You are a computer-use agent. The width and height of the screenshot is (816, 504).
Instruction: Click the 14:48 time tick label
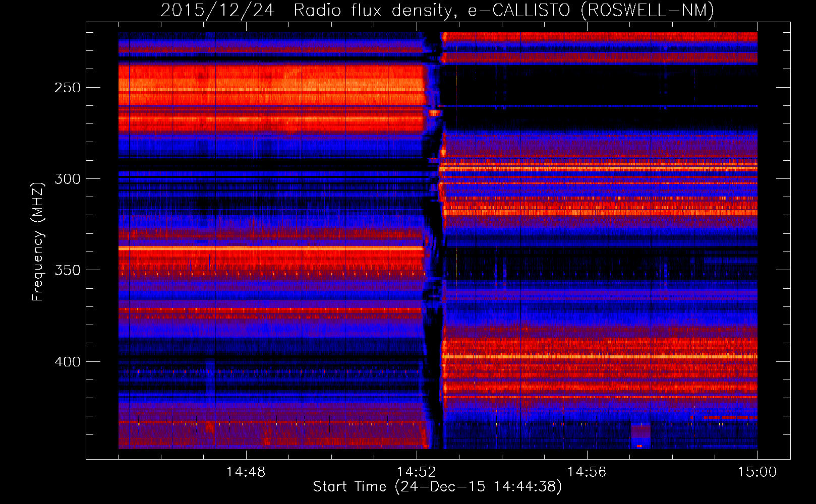click(x=246, y=472)
